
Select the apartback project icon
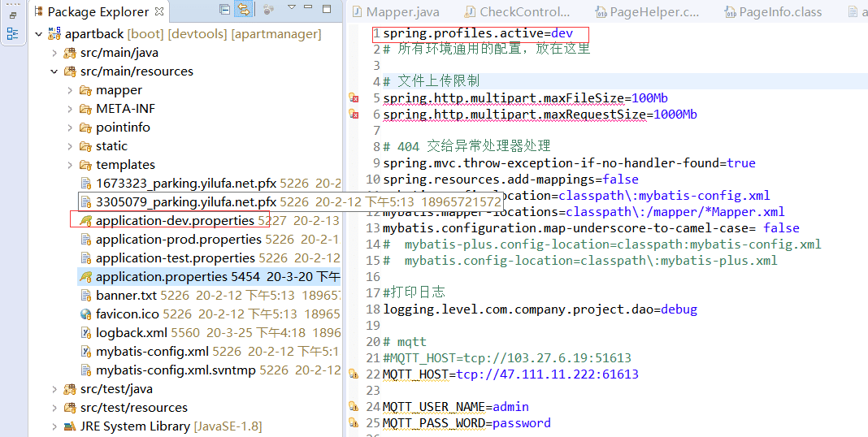click(x=54, y=33)
